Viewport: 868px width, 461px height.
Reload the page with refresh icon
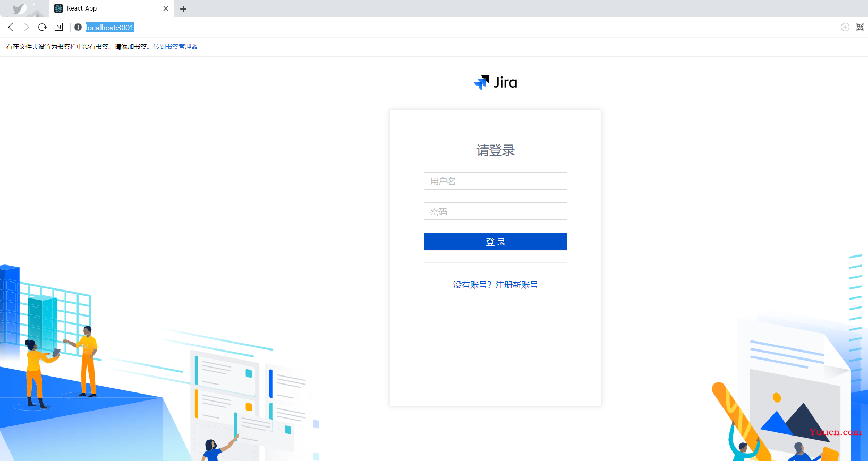tap(42, 27)
